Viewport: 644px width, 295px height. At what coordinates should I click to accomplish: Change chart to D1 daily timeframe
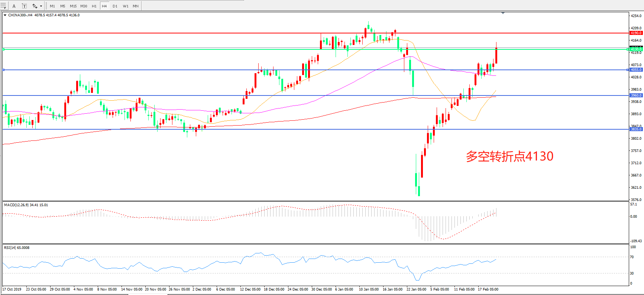[x=115, y=6]
